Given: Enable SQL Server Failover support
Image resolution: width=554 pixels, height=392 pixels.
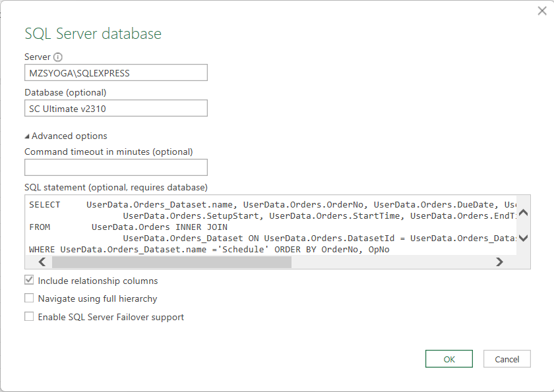Looking at the screenshot, I should click(x=29, y=317).
